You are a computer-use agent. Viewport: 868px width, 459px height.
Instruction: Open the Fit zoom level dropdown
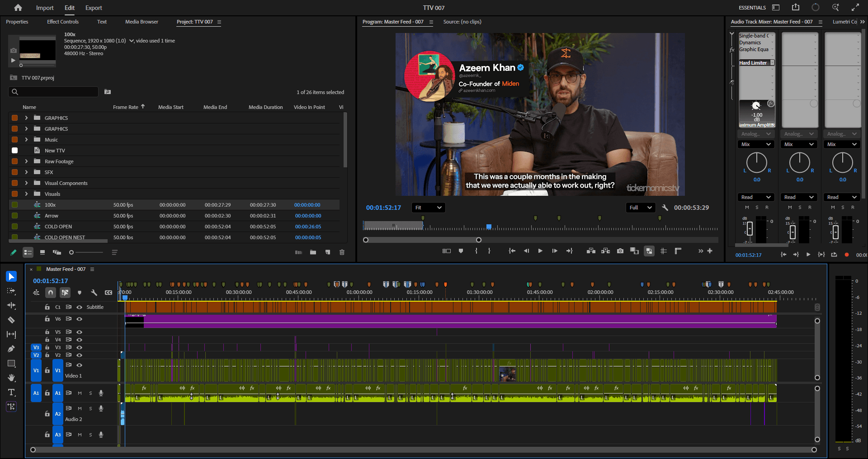[428, 208]
